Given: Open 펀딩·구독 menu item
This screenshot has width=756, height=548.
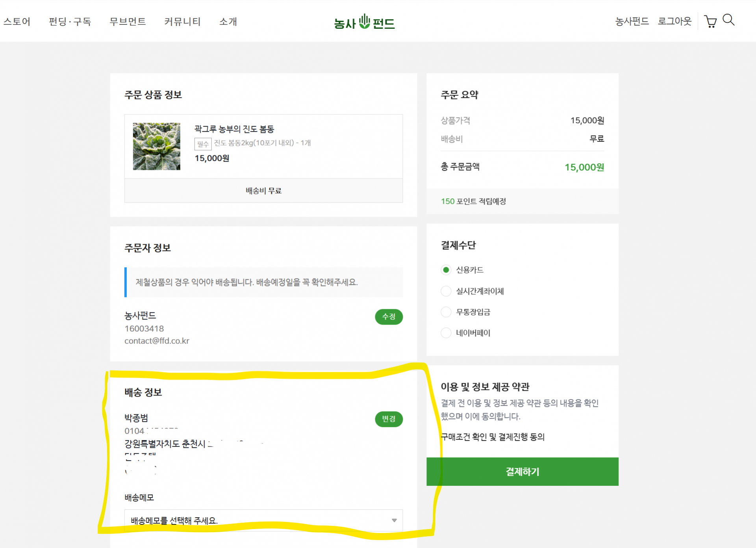Looking at the screenshot, I should click(70, 22).
